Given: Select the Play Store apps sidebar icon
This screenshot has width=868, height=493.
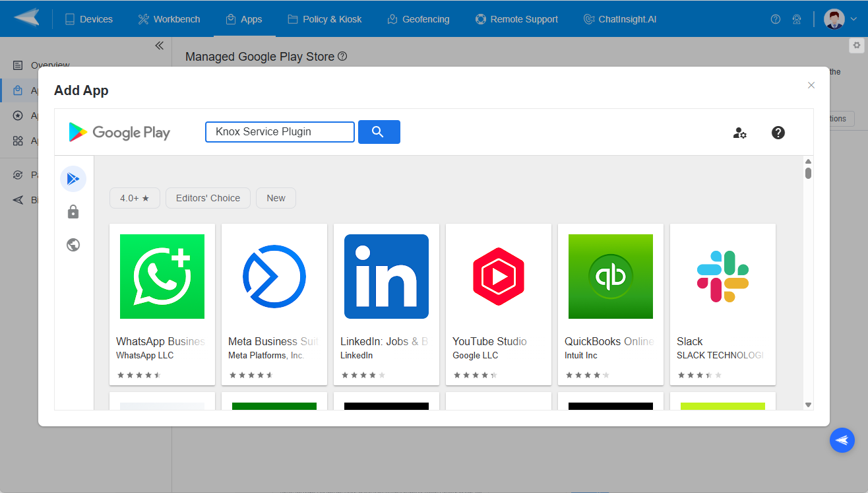Looking at the screenshot, I should tap(73, 179).
